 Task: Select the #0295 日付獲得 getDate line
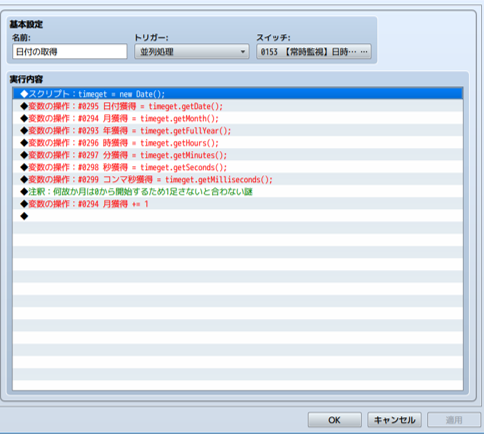238,106
